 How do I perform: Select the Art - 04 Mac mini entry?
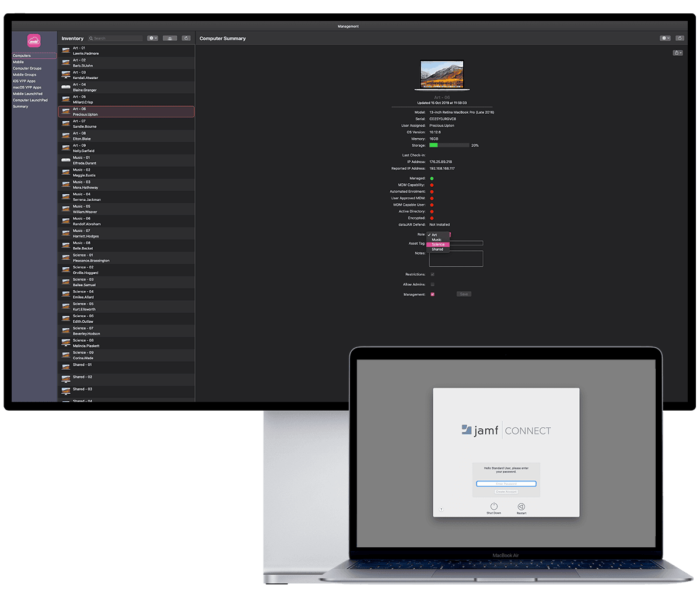tap(126, 88)
